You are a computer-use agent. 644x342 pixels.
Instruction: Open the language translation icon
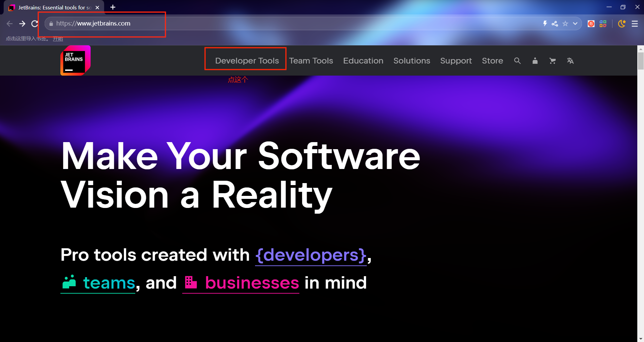(x=570, y=61)
